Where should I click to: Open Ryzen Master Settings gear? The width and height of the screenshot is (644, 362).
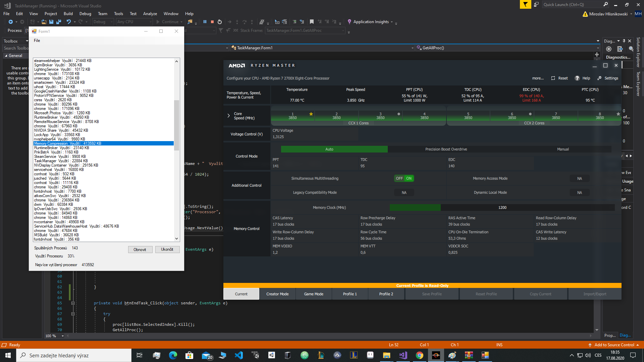599,78
